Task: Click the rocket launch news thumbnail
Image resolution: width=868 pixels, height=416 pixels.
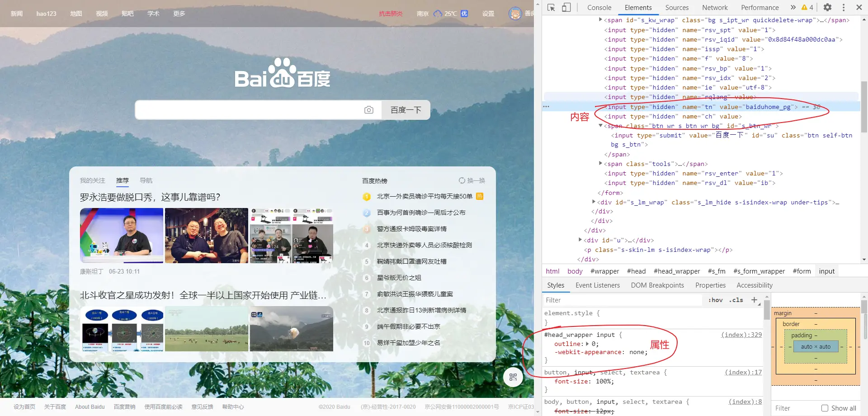Action: [292, 329]
